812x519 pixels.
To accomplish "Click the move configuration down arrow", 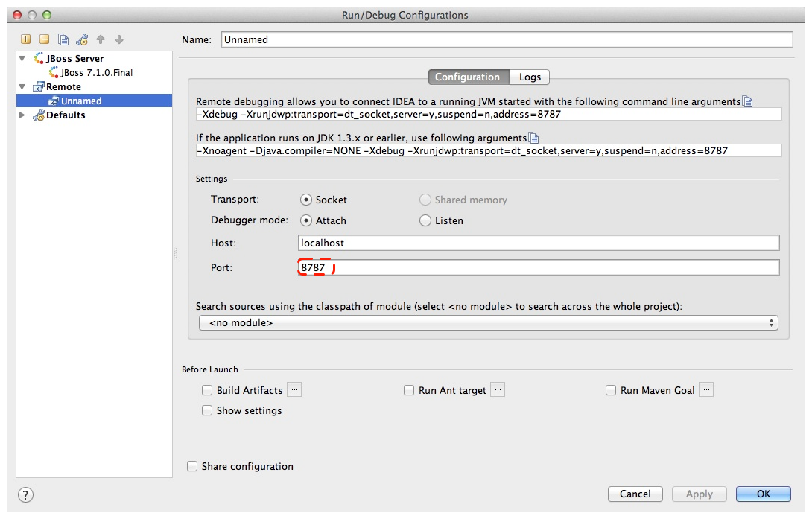I will click(x=119, y=39).
